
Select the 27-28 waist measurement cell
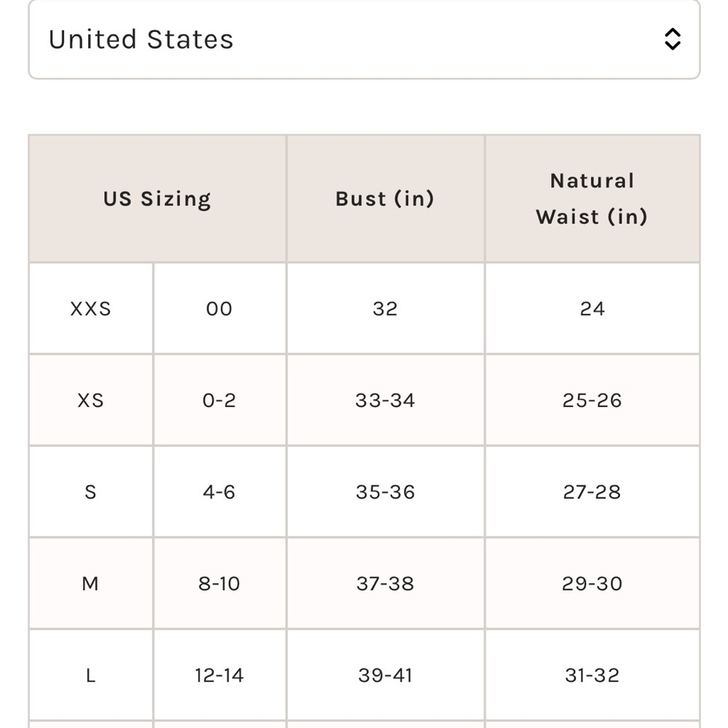[592, 491]
